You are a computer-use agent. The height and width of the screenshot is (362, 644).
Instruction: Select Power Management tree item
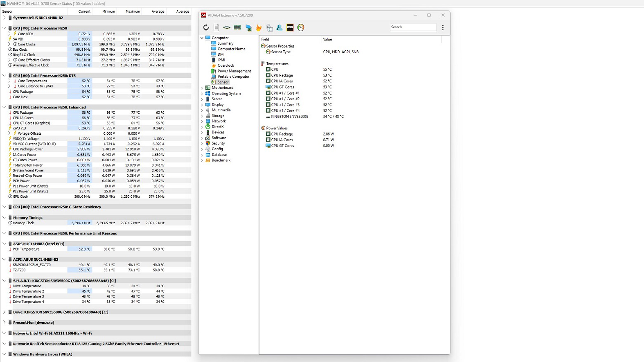(234, 71)
